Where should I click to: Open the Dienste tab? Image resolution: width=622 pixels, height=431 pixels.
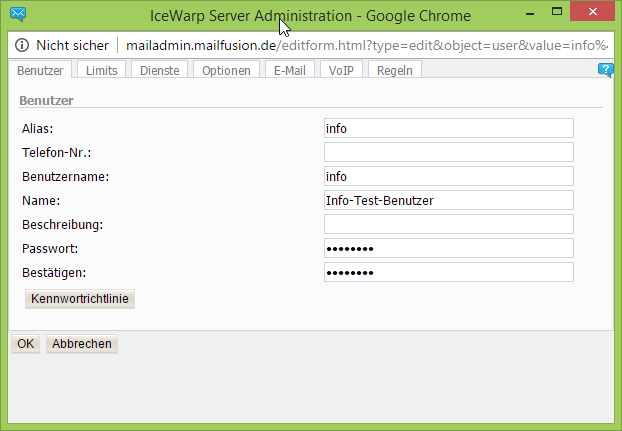point(159,70)
